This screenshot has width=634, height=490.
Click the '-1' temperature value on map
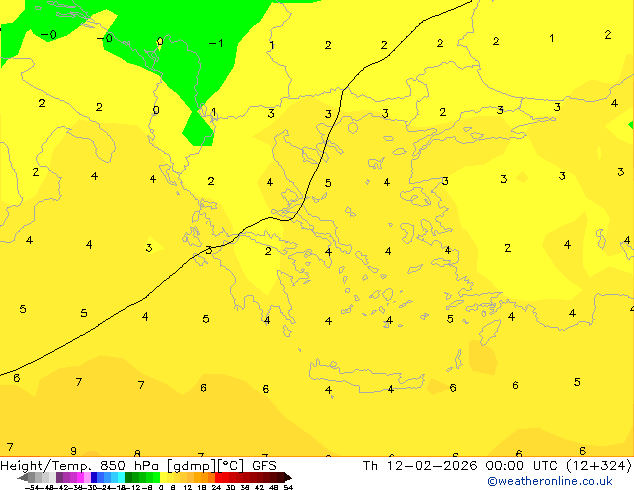[216, 43]
